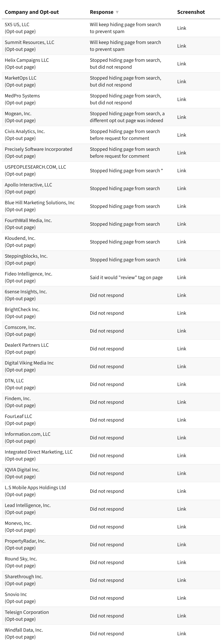Image resolution: width=222 pixels, height=644 pixels.
Task: View the Civis Analytics screenshot link
Action: (181, 135)
